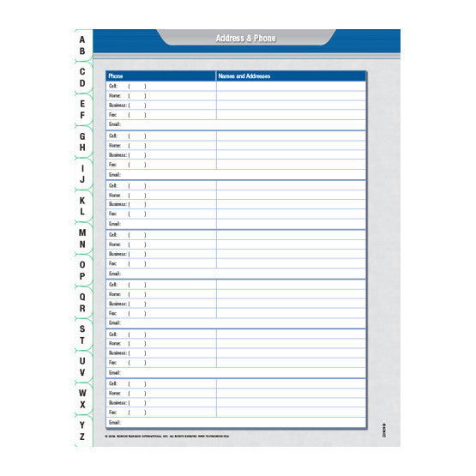Click the Business field in the first entry
The height and width of the screenshot is (476, 476).
point(161,105)
